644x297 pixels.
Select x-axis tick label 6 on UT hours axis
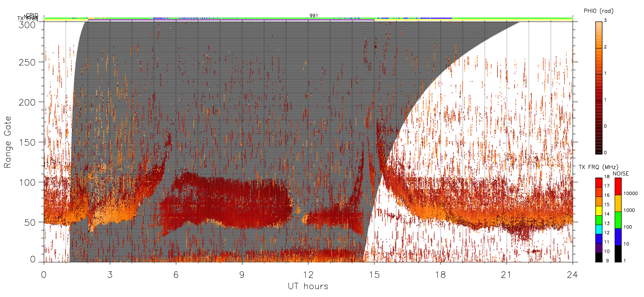(176, 273)
